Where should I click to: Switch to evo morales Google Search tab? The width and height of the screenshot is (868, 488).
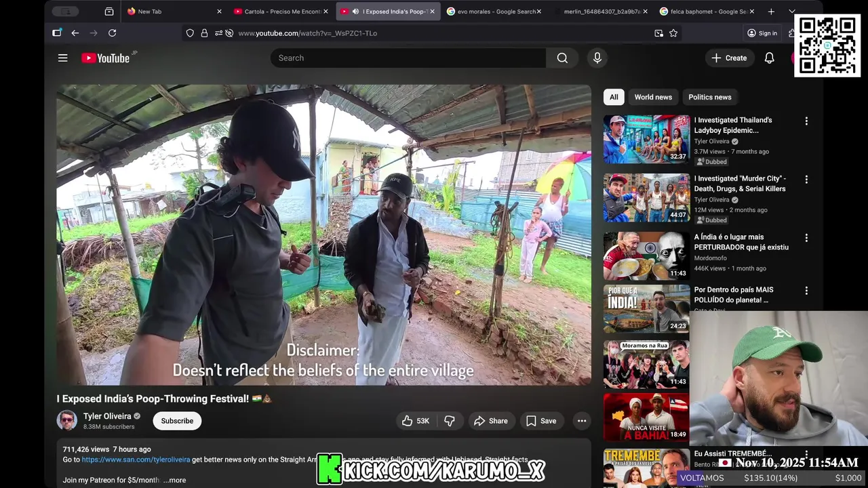495,12
